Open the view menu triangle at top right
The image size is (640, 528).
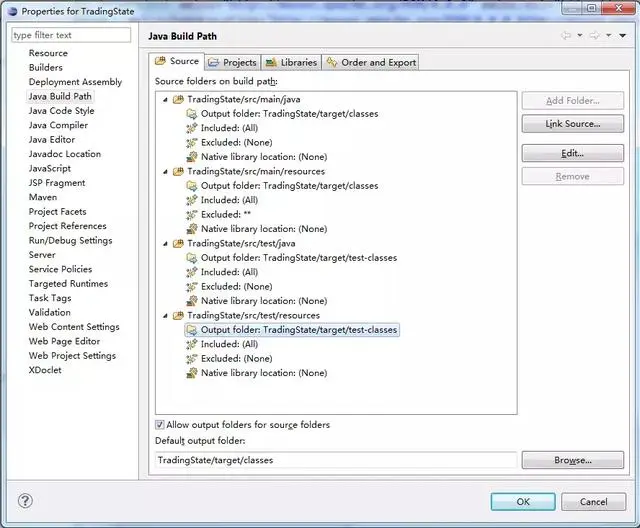point(622,35)
